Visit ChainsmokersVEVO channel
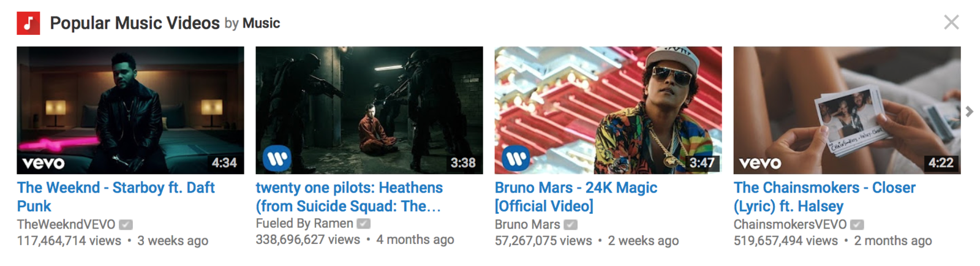This screenshot has width=980, height=266. pos(790,224)
